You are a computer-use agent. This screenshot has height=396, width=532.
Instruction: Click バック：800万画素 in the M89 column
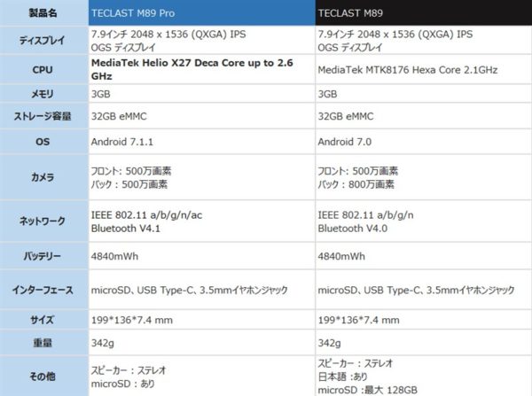coord(356,184)
